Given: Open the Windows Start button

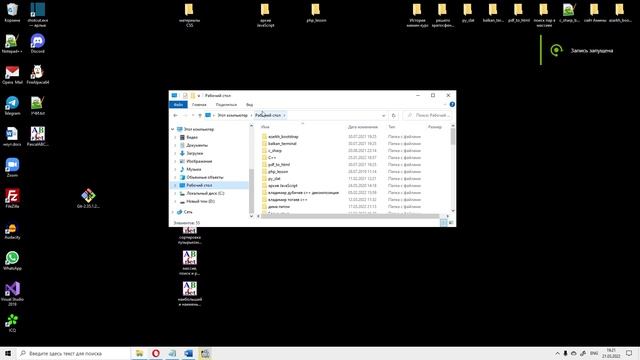Looking at the screenshot, I should 8,353.
